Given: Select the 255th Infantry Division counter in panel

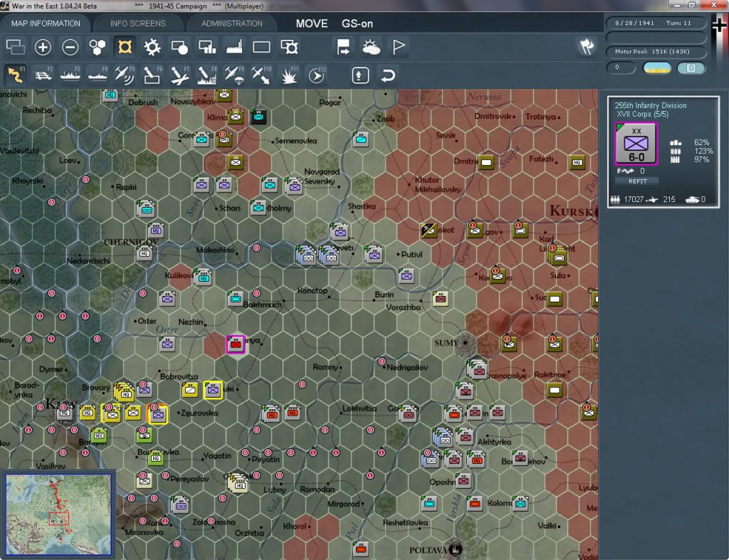Looking at the screenshot, I should tap(636, 143).
